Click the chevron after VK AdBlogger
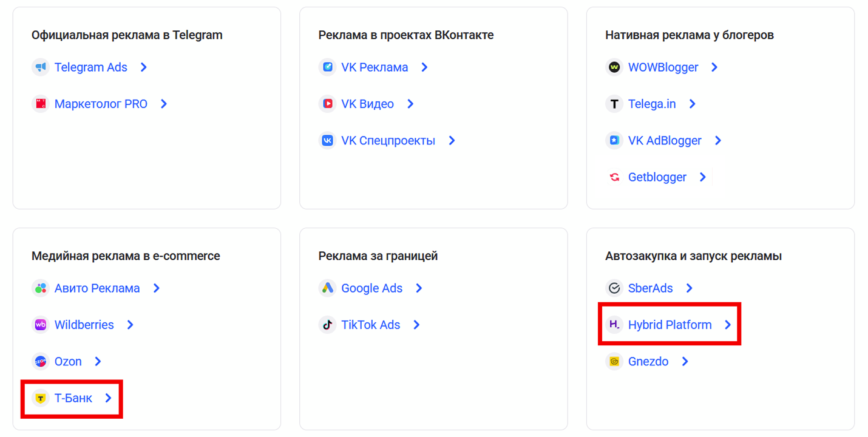This screenshot has height=437, width=868. click(718, 140)
